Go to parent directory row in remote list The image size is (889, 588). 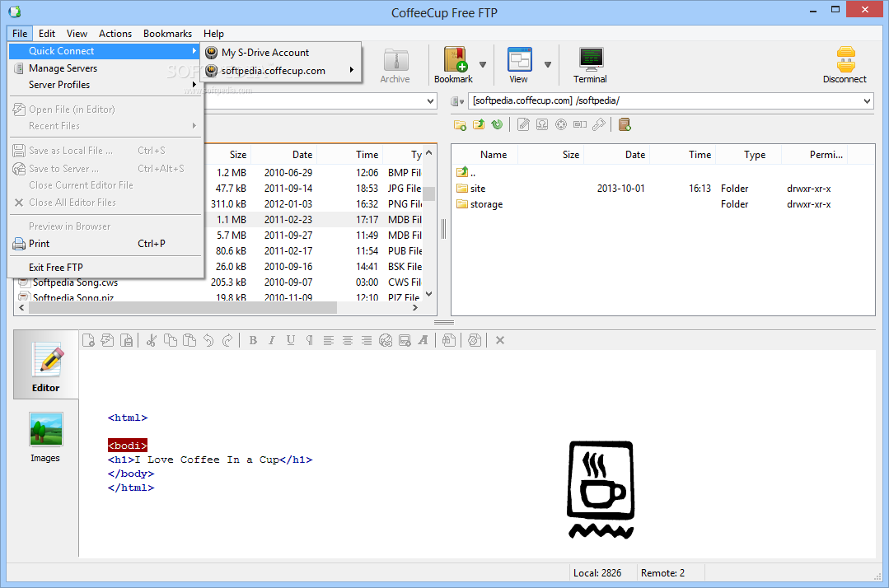466,173
